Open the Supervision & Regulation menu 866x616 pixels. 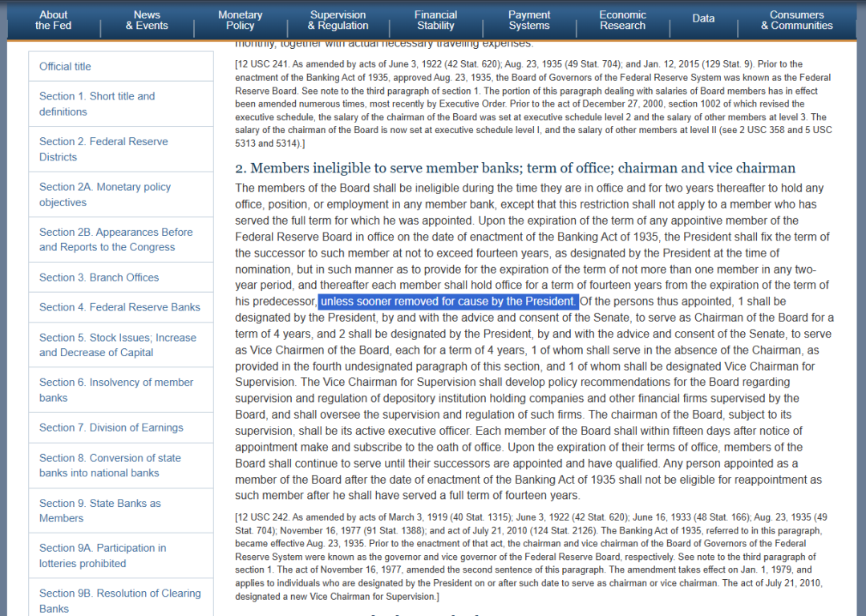pyautogui.click(x=338, y=20)
